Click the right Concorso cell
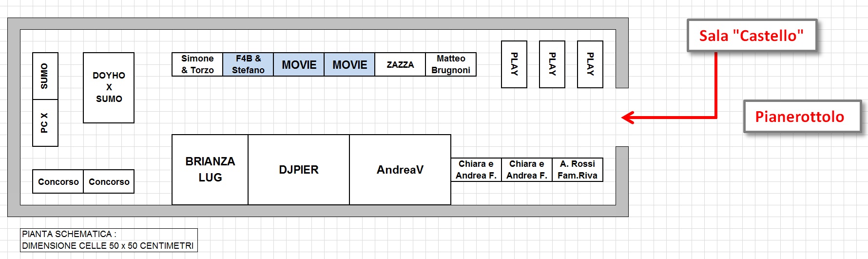Screen dimensions: 868x259 pos(109,181)
